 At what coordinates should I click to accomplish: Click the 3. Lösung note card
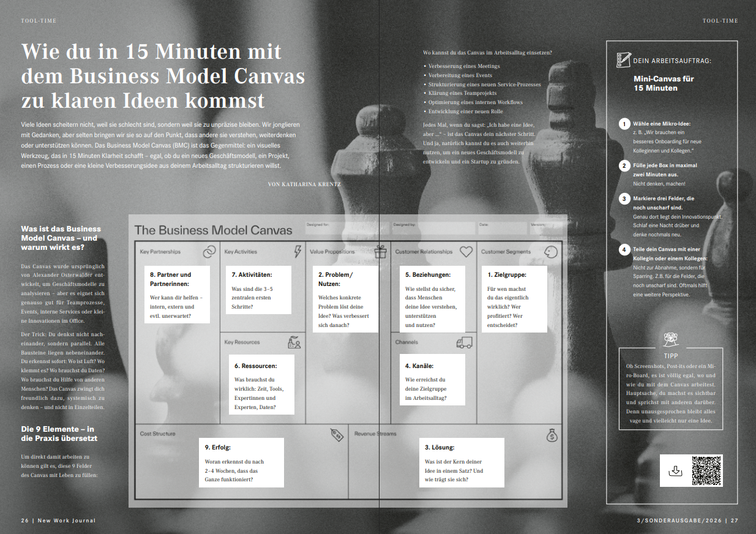[462, 462]
